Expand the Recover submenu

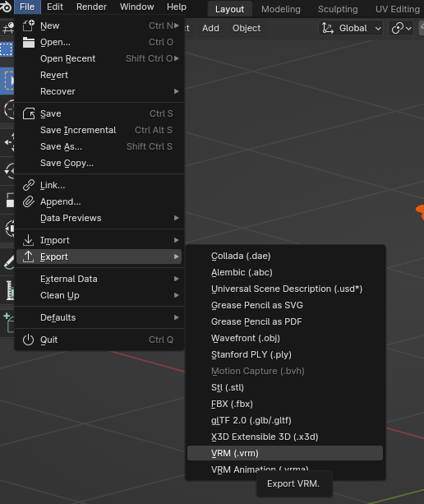[99, 91]
